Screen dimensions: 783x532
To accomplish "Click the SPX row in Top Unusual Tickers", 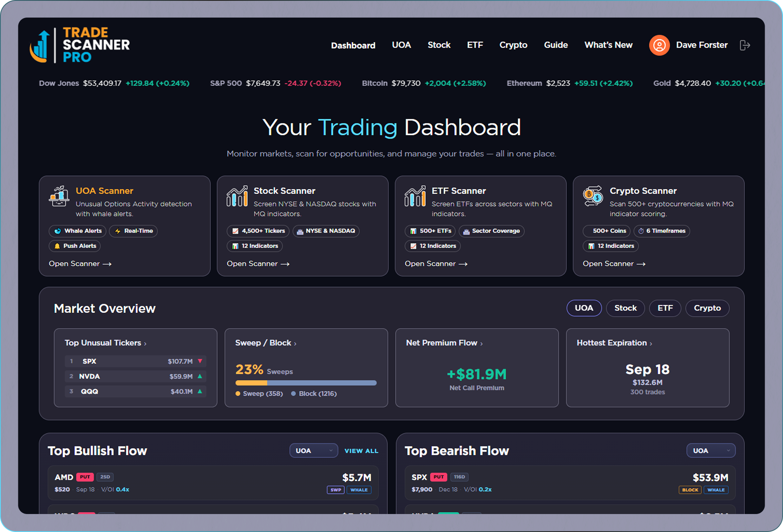I will [135, 361].
